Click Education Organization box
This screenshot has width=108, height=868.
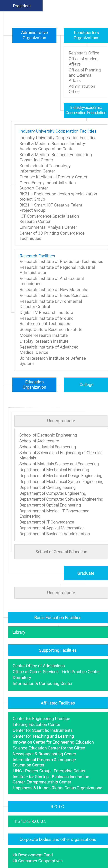tap(34, 385)
